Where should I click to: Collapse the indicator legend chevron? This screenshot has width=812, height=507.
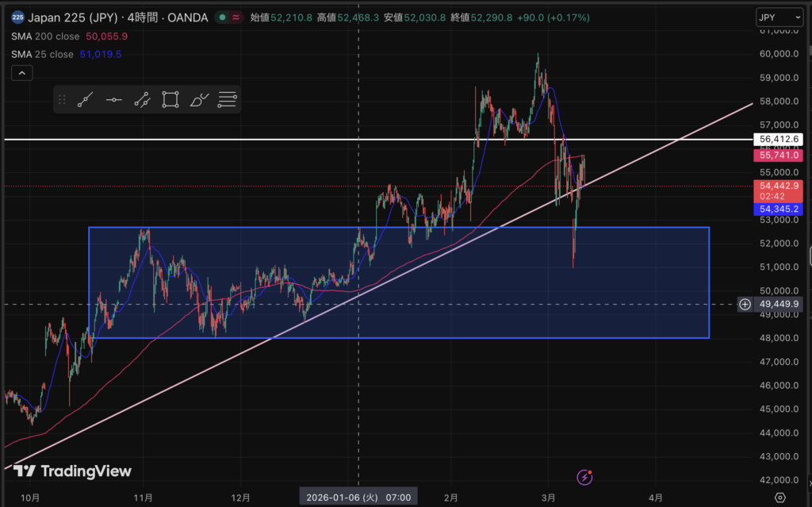click(x=22, y=74)
